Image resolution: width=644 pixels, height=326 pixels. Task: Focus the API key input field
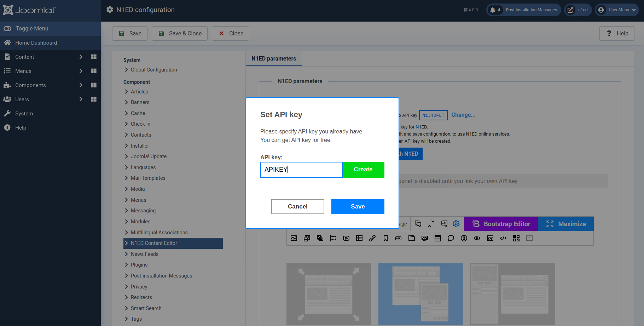[x=301, y=170]
